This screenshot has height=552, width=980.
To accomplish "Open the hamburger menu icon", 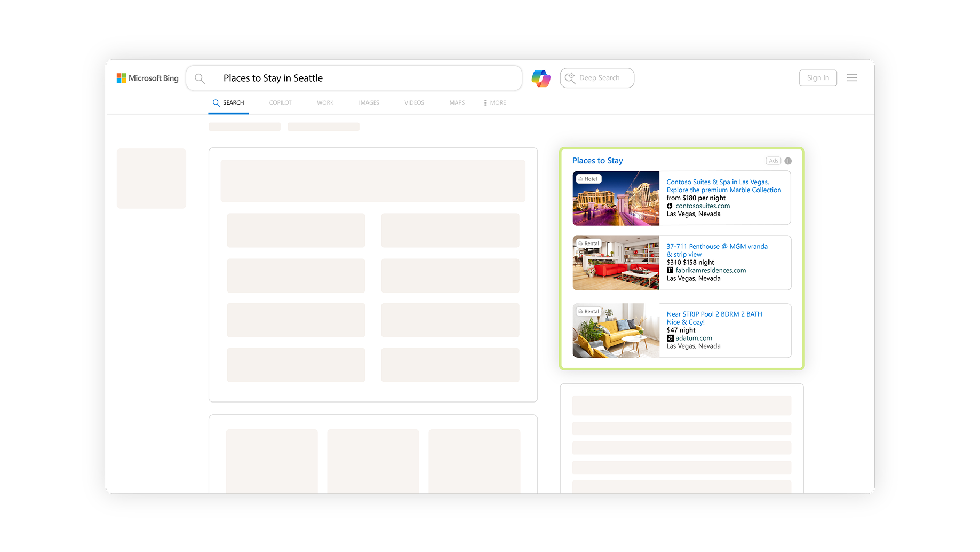I will (851, 78).
